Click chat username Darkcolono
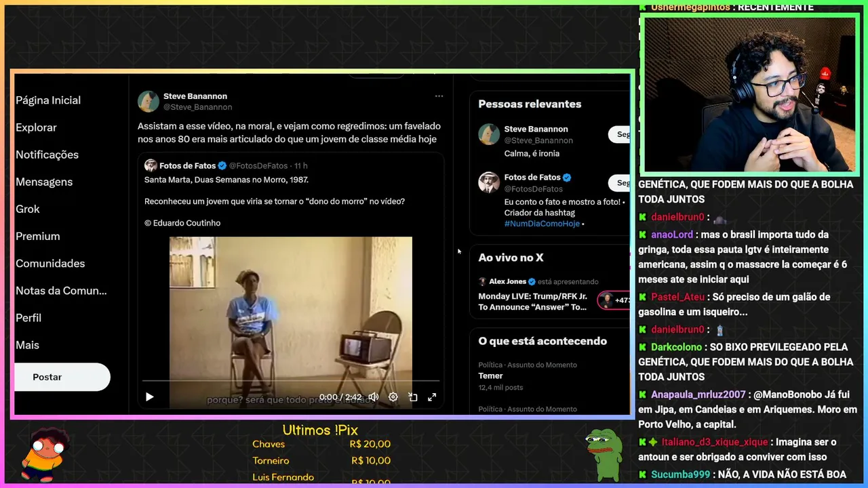The width and height of the screenshot is (868, 488). click(x=676, y=347)
